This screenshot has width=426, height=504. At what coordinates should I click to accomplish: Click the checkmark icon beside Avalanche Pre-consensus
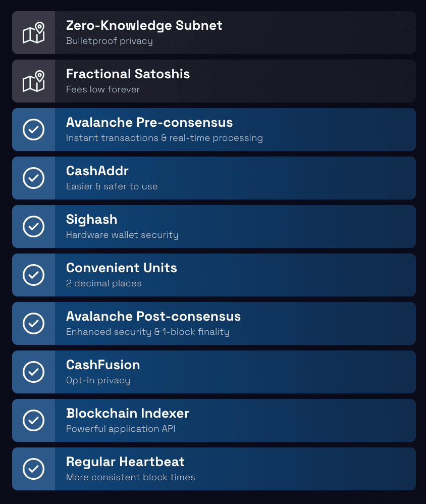(34, 130)
